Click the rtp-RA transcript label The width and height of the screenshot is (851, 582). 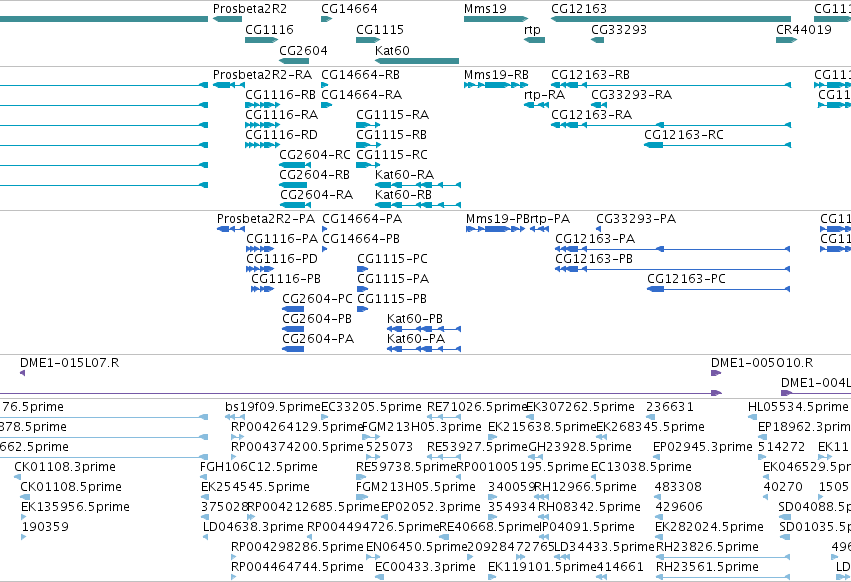544,95
